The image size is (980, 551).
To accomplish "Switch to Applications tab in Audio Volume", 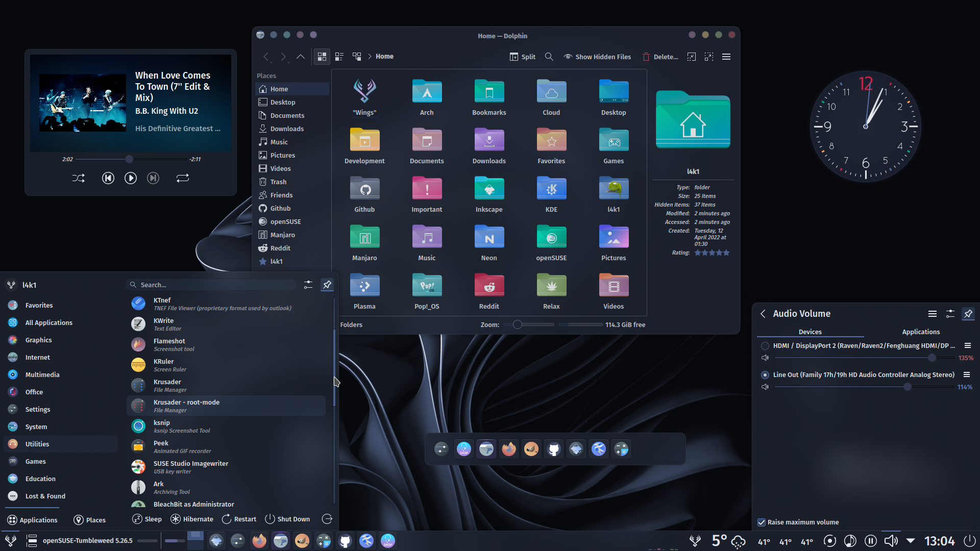I will click(x=921, y=332).
